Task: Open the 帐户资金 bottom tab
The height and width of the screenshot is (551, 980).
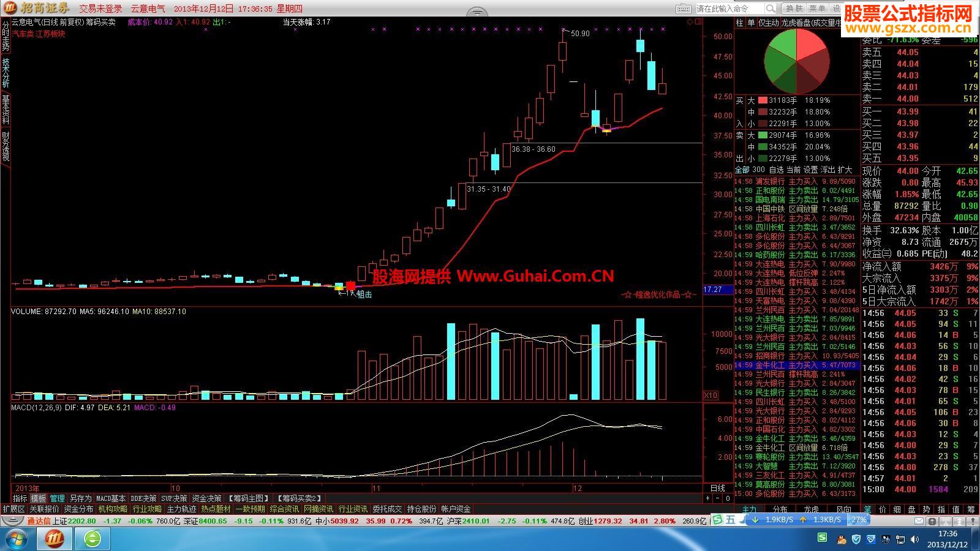Action: (x=456, y=509)
